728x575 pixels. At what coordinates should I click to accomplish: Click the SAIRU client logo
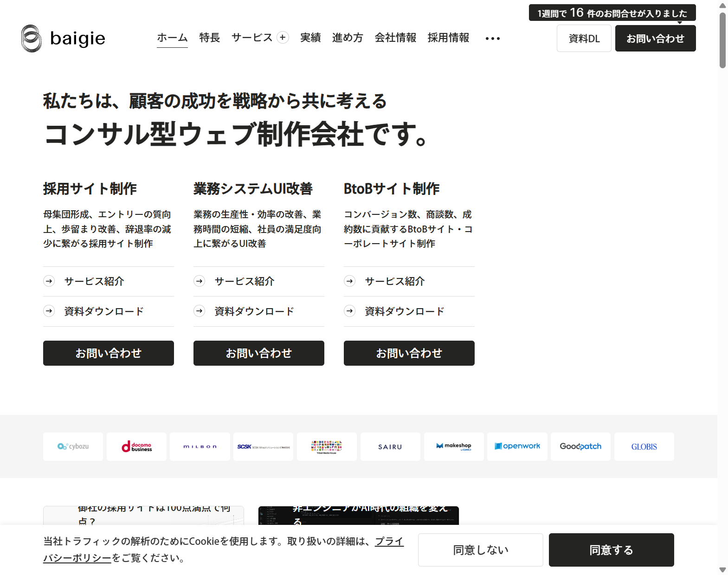point(391,446)
